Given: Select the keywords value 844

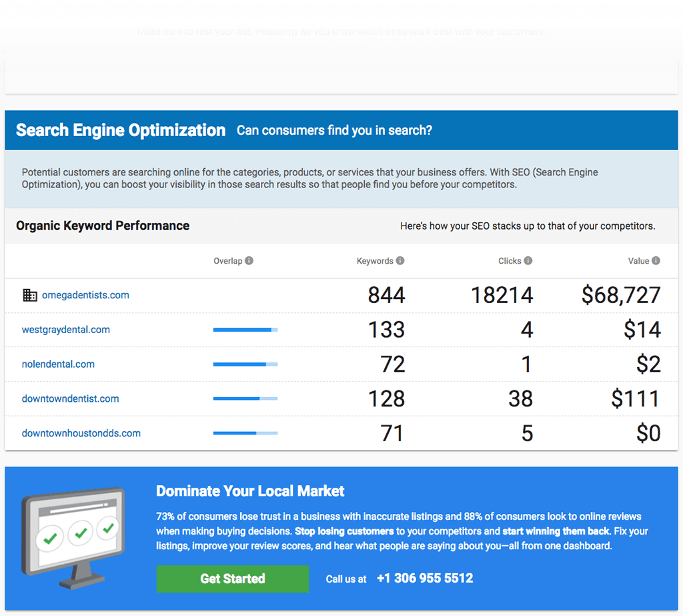Looking at the screenshot, I should (x=386, y=295).
